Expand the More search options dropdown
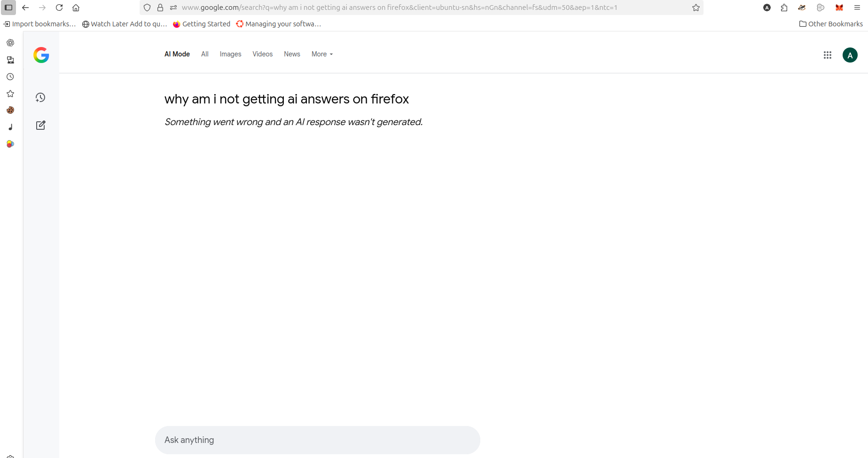Screen dimensions: 868x458 point(322,54)
